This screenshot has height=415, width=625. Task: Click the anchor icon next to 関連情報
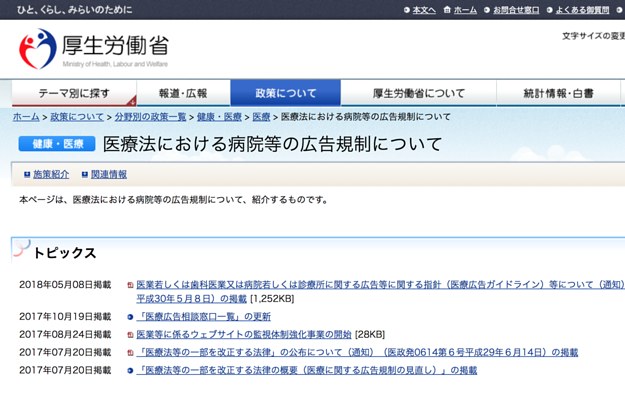click(x=84, y=174)
